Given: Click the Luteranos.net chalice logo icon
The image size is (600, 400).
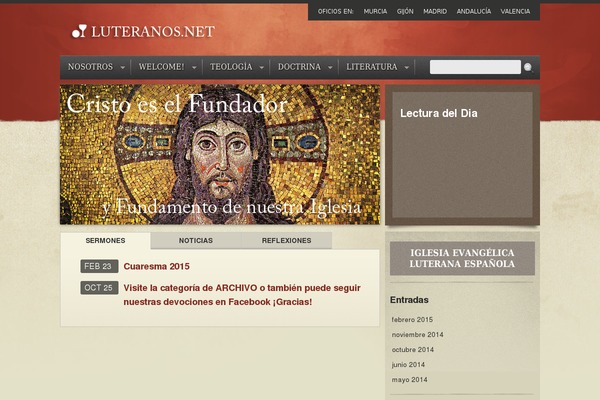Looking at the screenshot, I should pyautogui.click(x=79, y=31).
